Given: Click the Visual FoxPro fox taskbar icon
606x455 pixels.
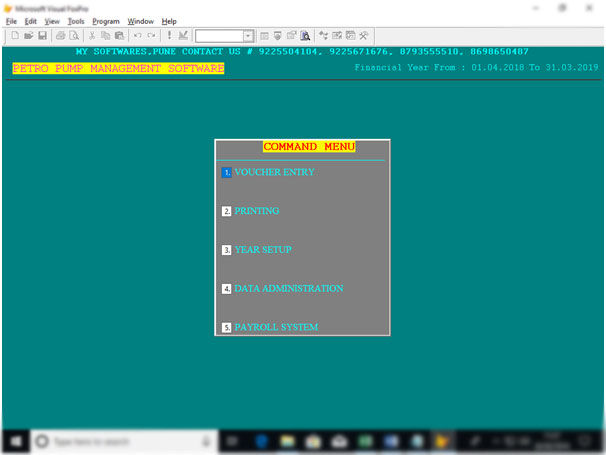Looking at the screenshot, I should (442, 441).
